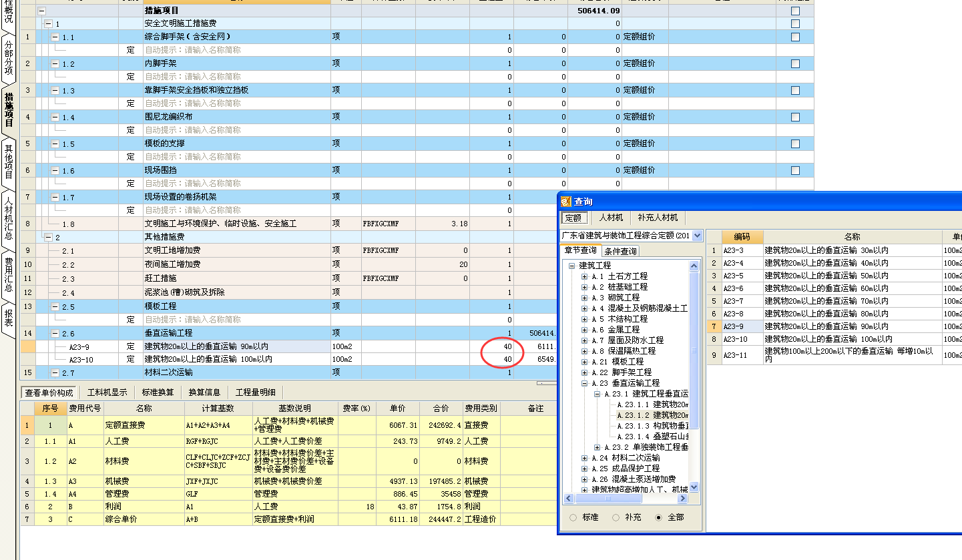The width and height of the screenshot is (962, 560).
Task: Tick the checkbox for 模板的支撑 row
Action: 795,144
